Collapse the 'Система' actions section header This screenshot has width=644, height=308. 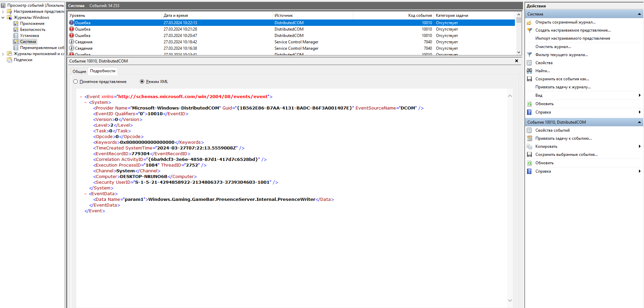tap(639, 14)
